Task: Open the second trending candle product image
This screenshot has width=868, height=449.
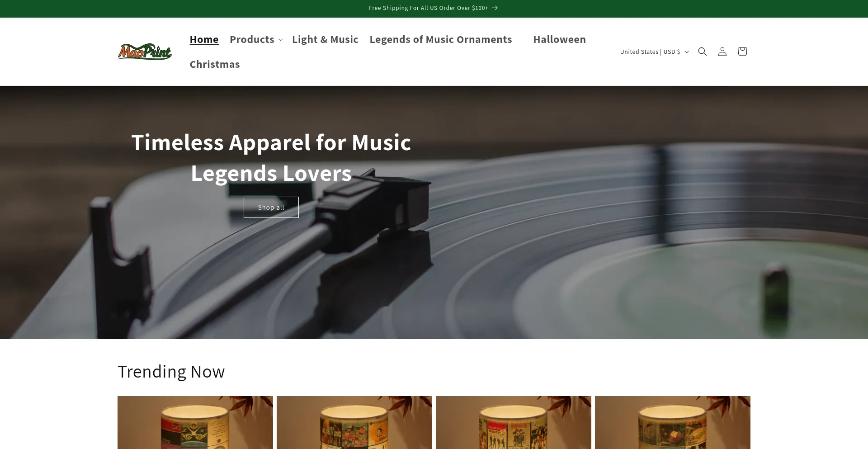Action: click(x=354, y=422)
